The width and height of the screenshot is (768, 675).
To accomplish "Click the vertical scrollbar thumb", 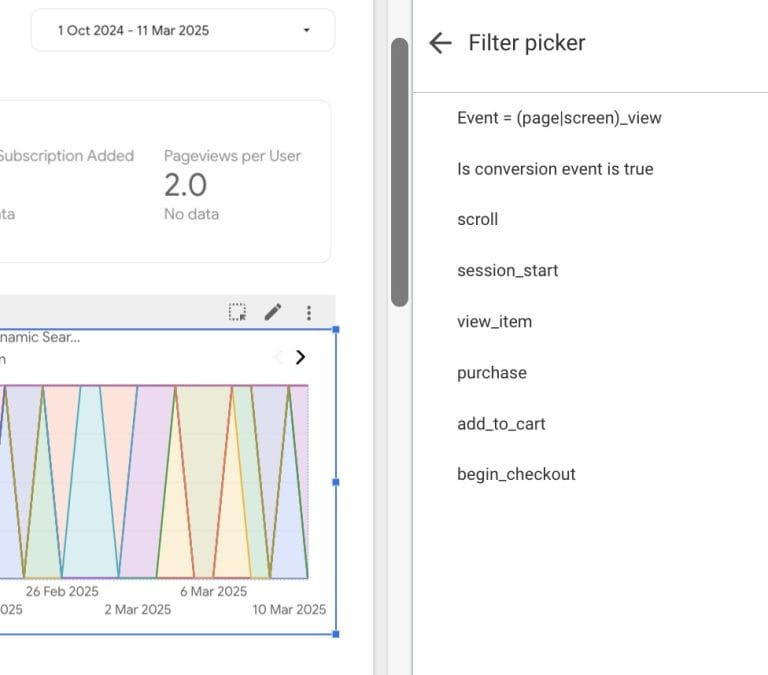I will coord(399,170).
